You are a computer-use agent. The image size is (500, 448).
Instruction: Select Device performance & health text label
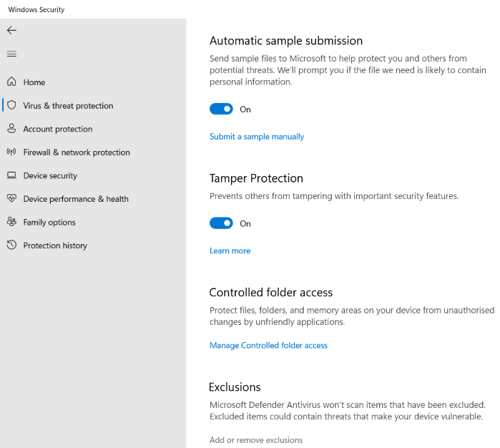76,199
